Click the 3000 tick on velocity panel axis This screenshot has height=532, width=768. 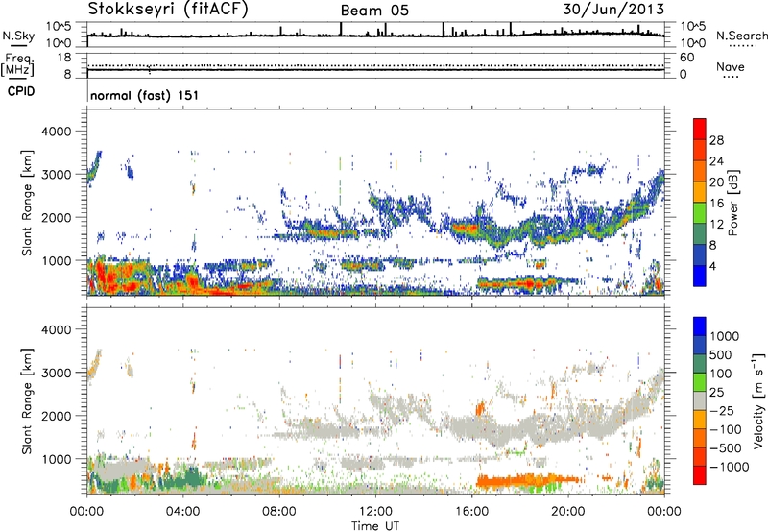pos(57,373)
